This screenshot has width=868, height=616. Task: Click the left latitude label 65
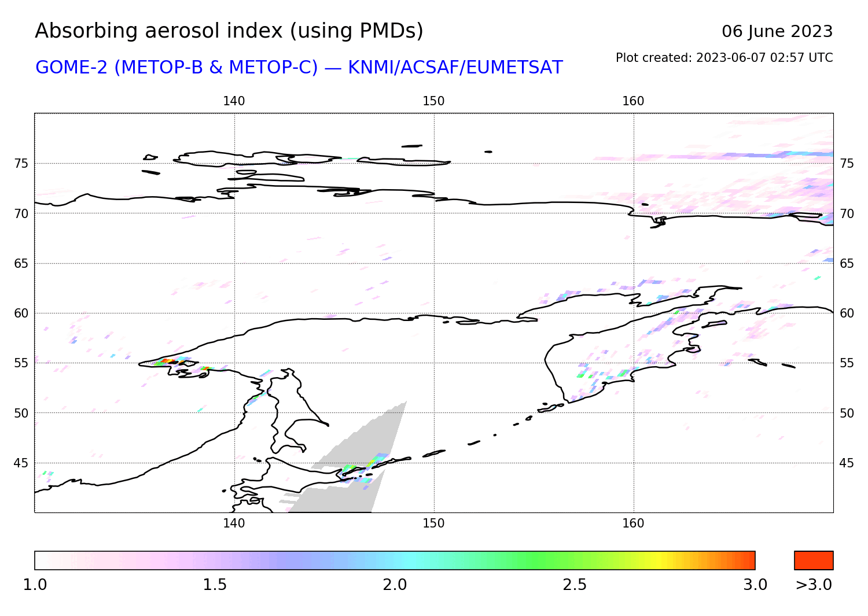coord(21,264)
